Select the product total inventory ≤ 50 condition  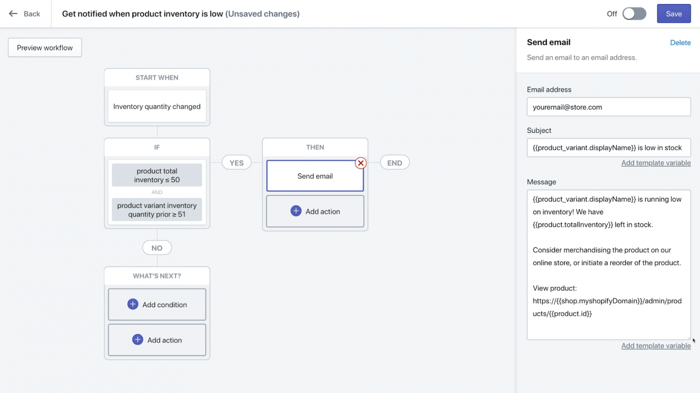[x=157, y=175]
